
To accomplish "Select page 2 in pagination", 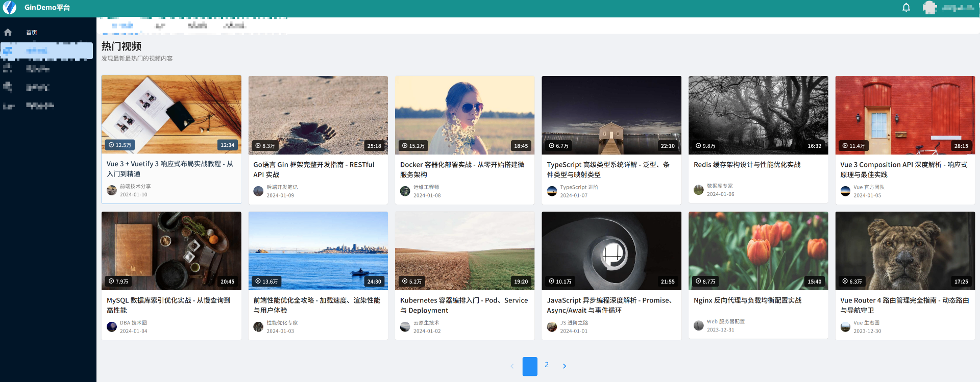I will click(x=546, y=365).
